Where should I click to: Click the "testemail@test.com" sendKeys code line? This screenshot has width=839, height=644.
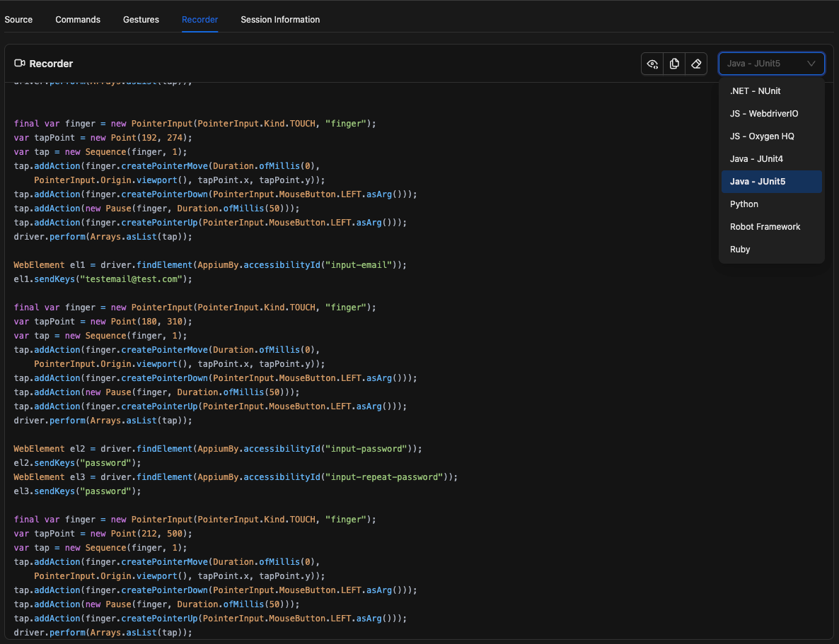click(103, 279)
